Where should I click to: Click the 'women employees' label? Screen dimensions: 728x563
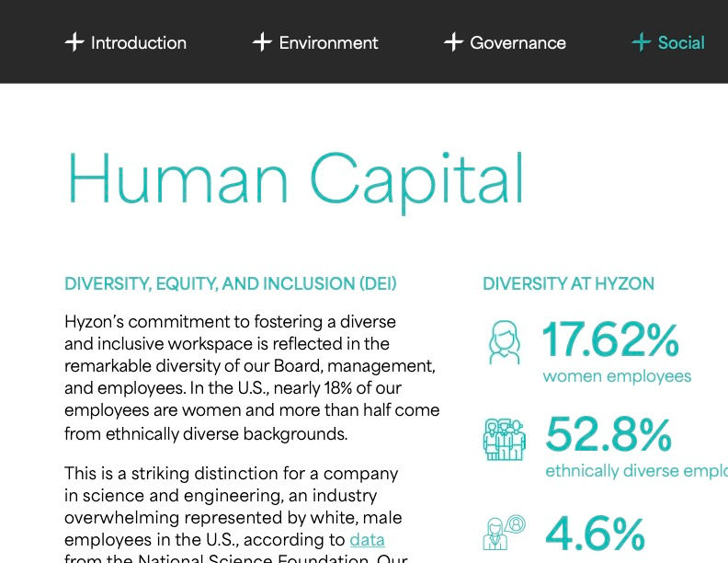617,376
